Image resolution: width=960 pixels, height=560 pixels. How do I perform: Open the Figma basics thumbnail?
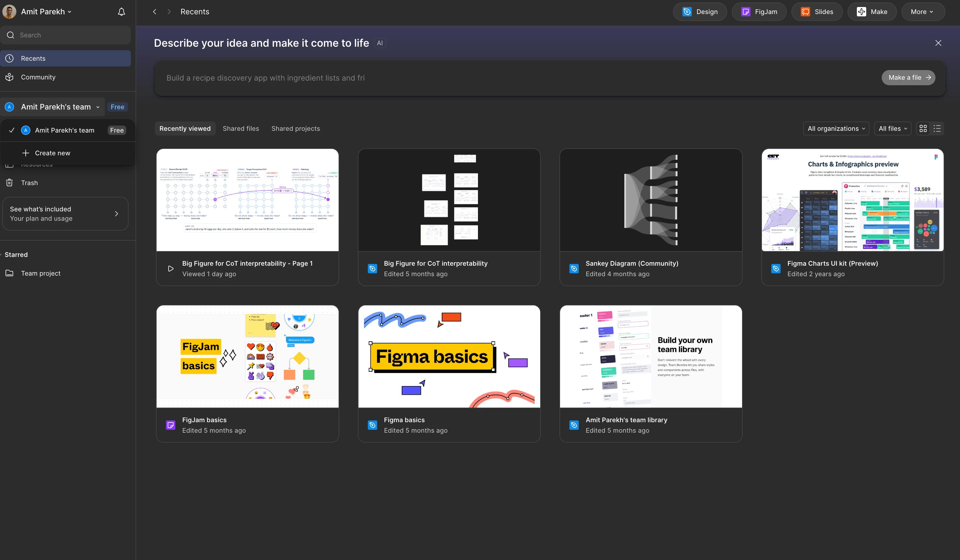click(449, 356)
